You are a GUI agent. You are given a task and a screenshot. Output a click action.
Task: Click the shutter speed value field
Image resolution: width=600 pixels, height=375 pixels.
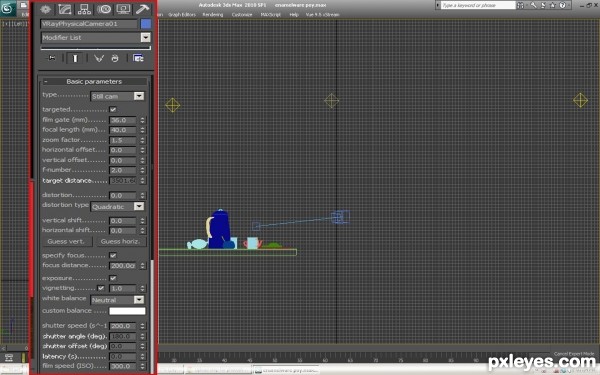click(x=123, y=326)
